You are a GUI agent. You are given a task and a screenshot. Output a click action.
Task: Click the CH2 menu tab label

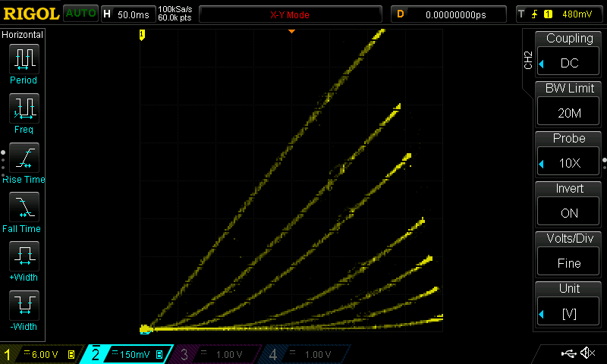pos(528,61)
